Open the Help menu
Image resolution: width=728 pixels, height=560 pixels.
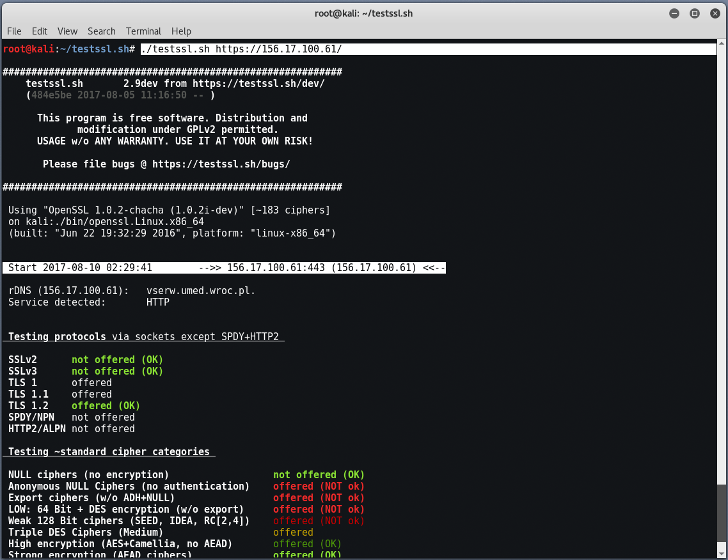[x=181, y=31]
